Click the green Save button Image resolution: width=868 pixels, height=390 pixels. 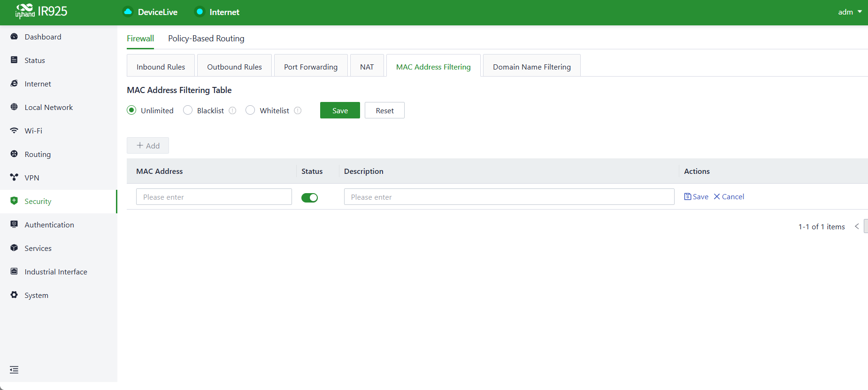pos(340,110)
